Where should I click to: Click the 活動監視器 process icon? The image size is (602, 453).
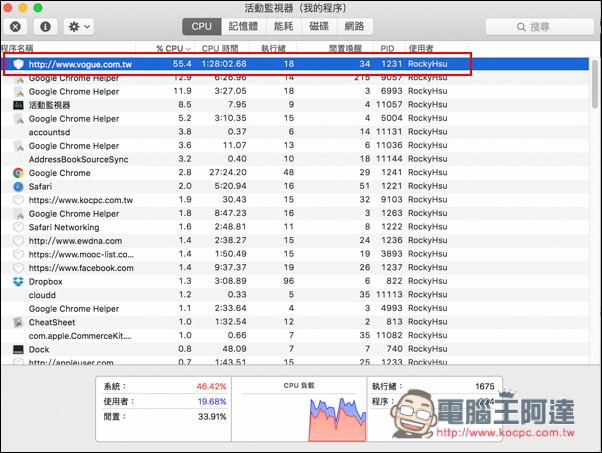[18, 105]
